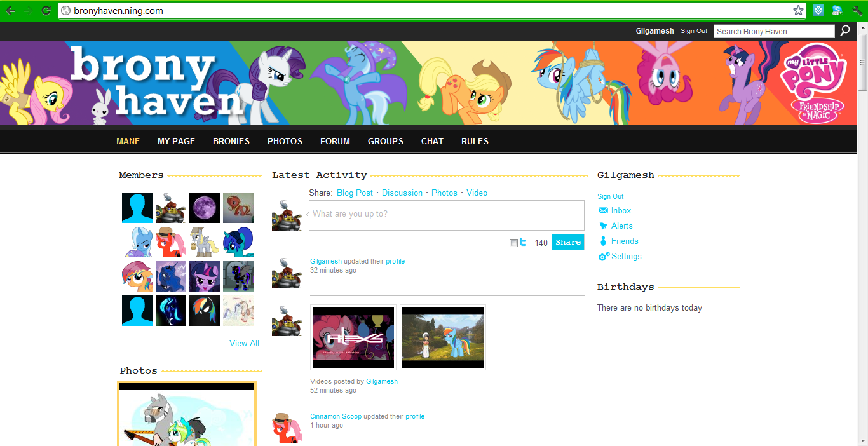
Task: Open the browser wrench settings menu
Action: (857, 11)
